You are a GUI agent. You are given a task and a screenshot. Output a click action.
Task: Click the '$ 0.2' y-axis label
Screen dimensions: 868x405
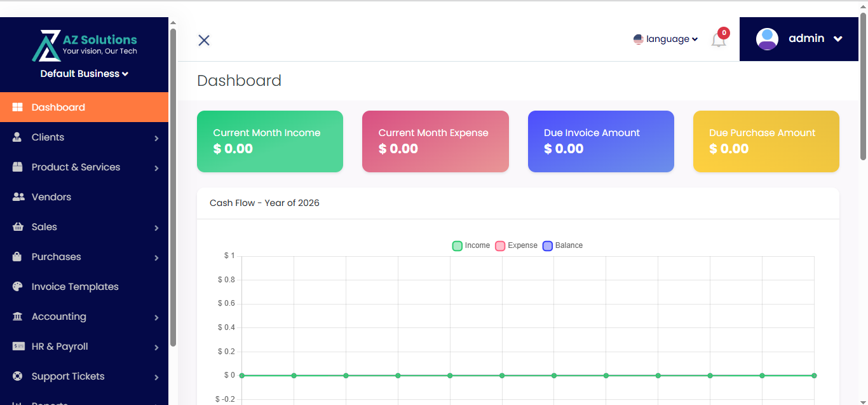[226, 352]
